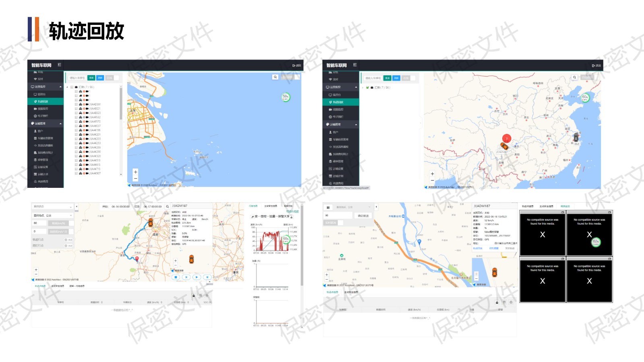Open the third tab under the bottom-left track map

[x=77, y=286]
